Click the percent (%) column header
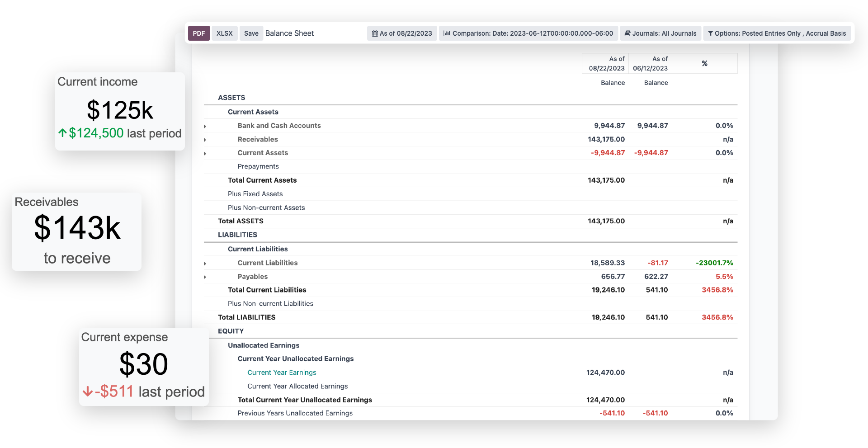Viewport: 868px width, 448px height. (704, 63)
